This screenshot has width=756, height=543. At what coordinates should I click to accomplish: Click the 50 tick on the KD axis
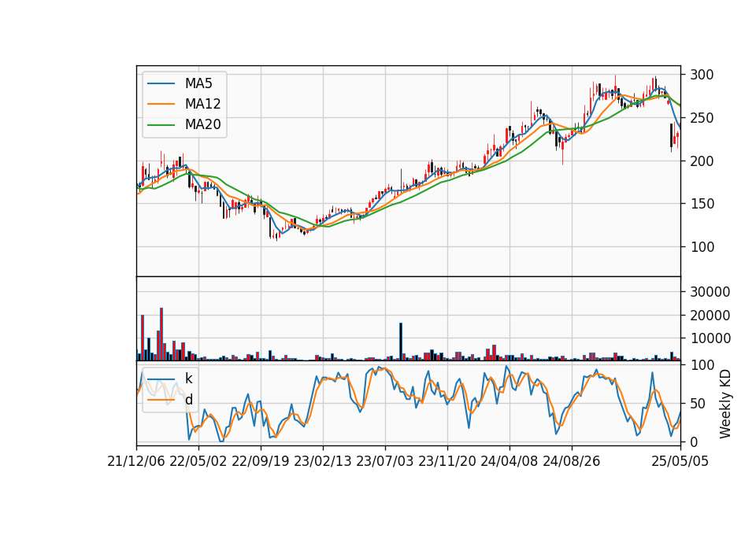tap(698, 404)
